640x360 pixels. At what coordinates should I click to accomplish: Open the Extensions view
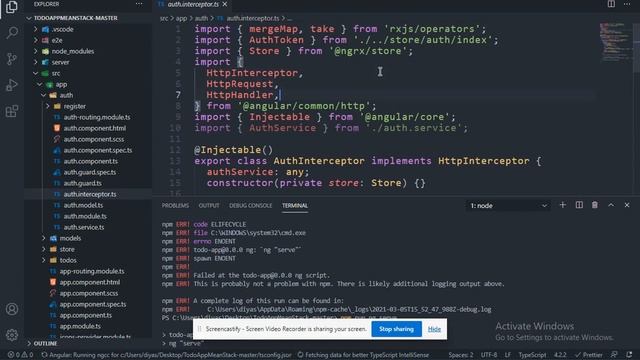pyautogui.click(x=12, y=111)
